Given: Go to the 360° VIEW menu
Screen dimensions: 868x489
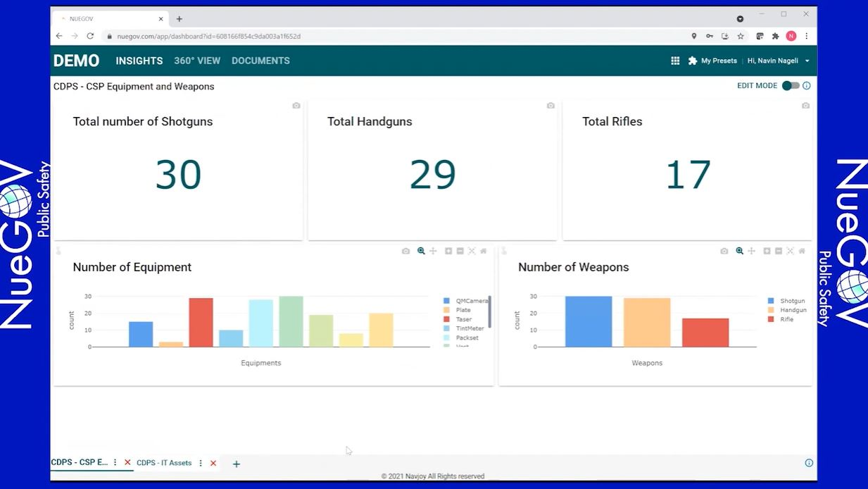Looking at the screenshot, I should pyautogui.click(x=197, y=61).
